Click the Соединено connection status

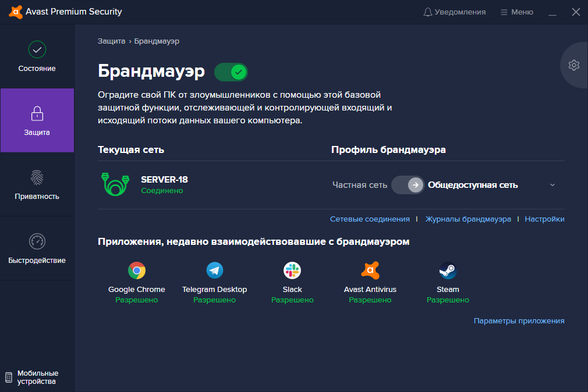coord(162,191)
